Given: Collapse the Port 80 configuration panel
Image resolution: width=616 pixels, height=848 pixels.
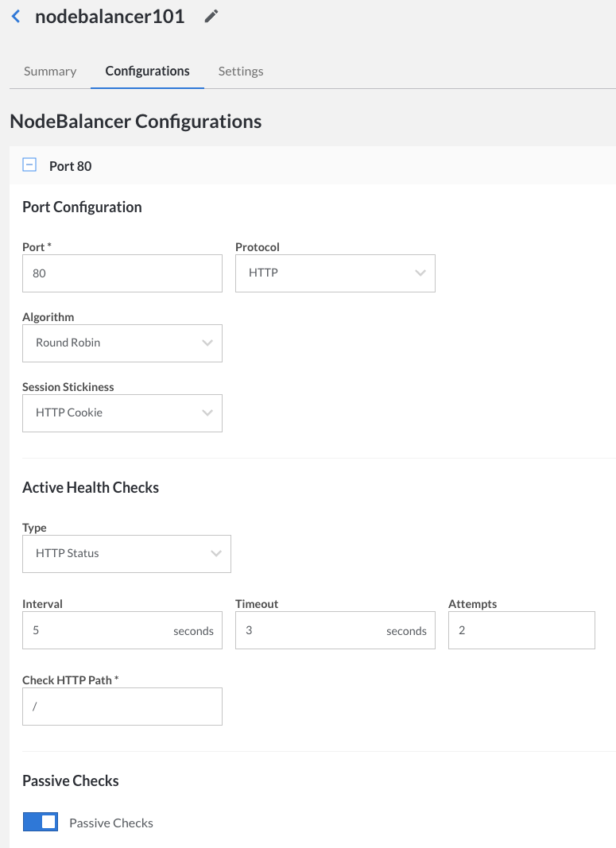Looking at the screenshot, I should (29, 165).
